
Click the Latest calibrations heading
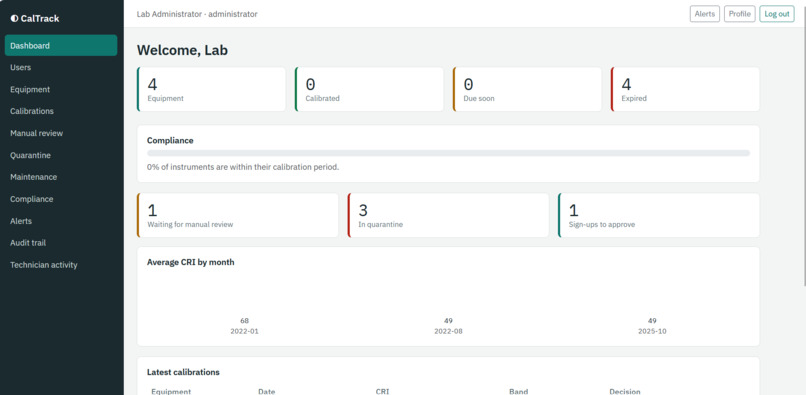coord(183,372)
